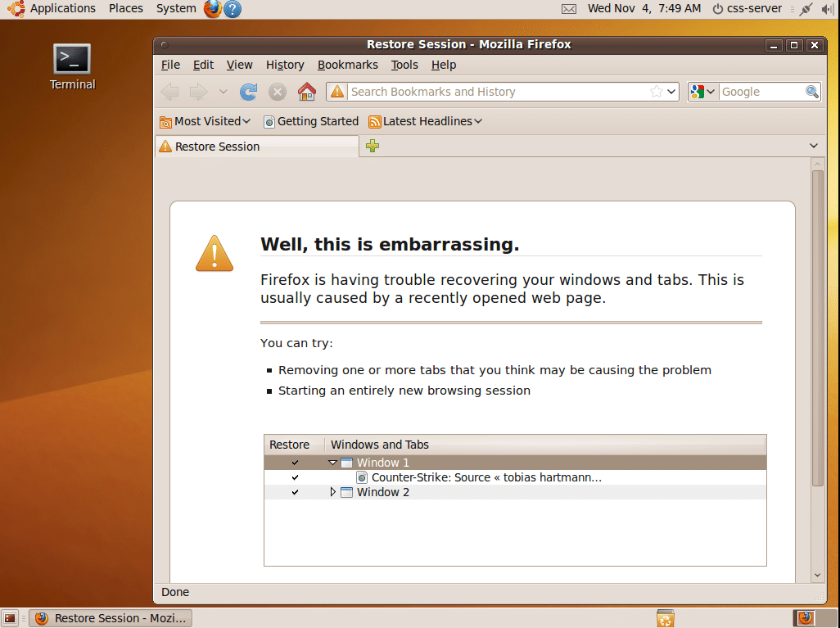Open the Places menu in the top panel
840x628 pixels.
point(126,8)
